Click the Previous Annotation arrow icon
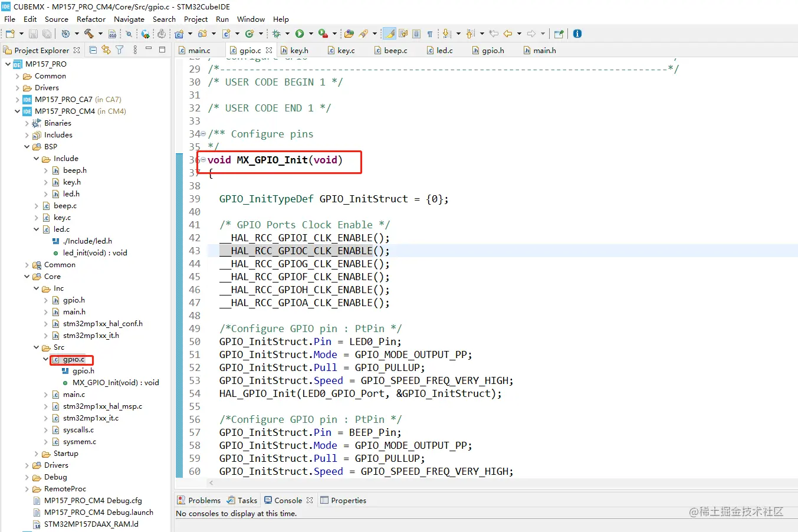 [470, 34]
